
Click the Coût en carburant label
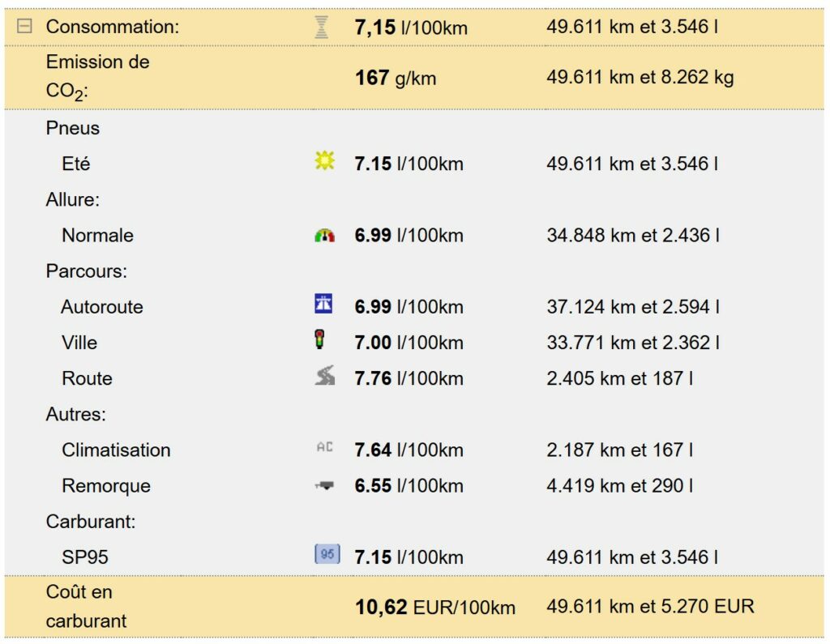[x=86, y=607]
